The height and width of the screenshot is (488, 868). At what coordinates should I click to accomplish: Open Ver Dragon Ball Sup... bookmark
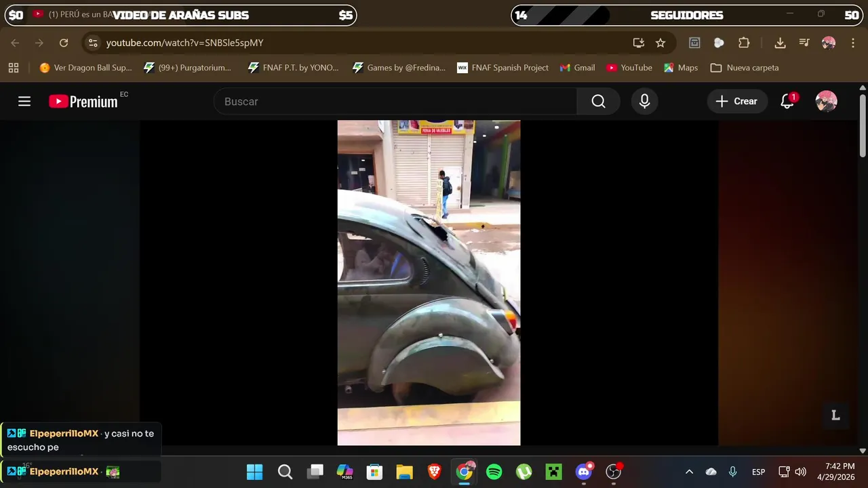tap(85, 68)
